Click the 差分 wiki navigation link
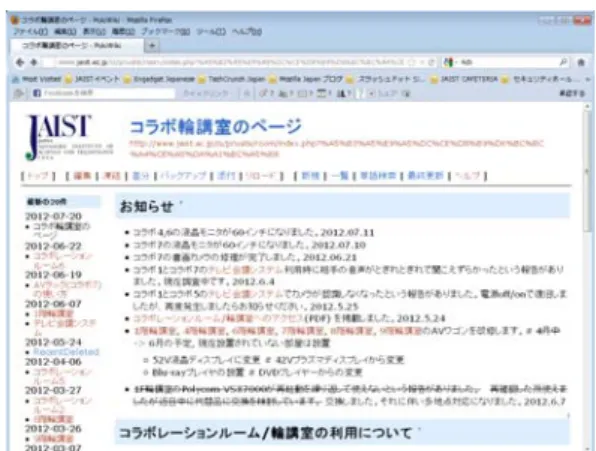The image size is (596, 451). pos(140,176)
